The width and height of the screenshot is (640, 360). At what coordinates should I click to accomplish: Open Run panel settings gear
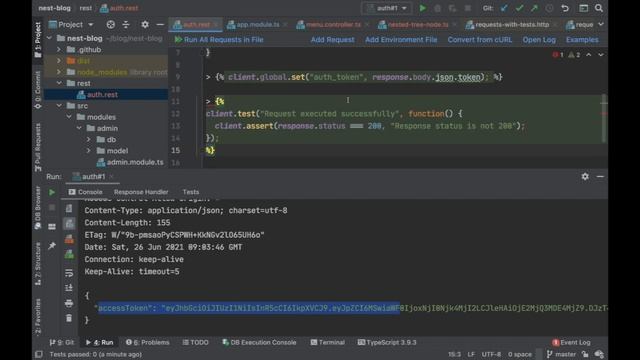(585, 176)
